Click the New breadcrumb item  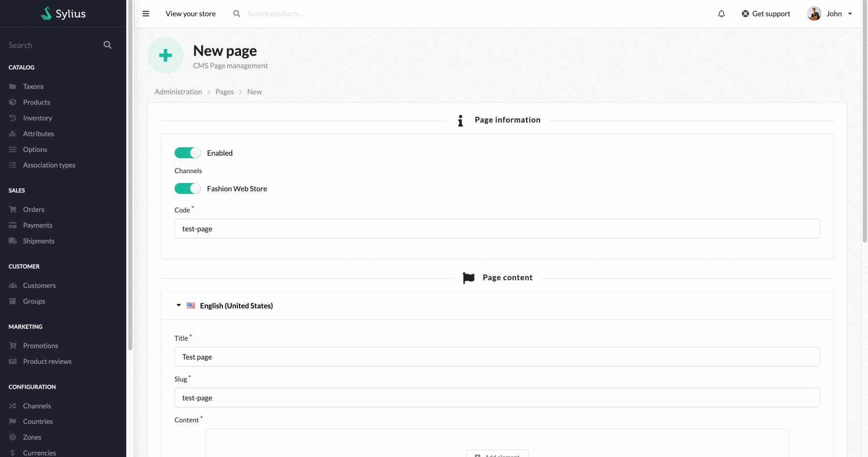click(255, 92)
